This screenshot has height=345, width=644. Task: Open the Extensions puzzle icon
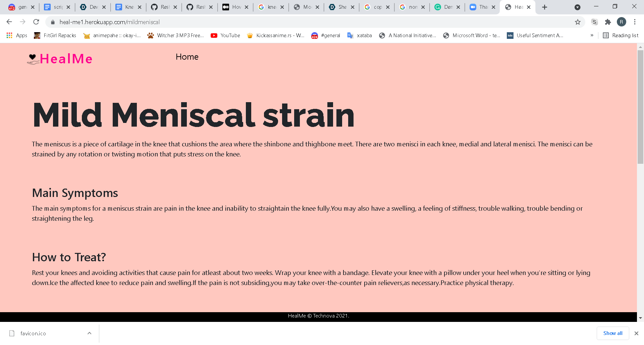coord(608,22)
